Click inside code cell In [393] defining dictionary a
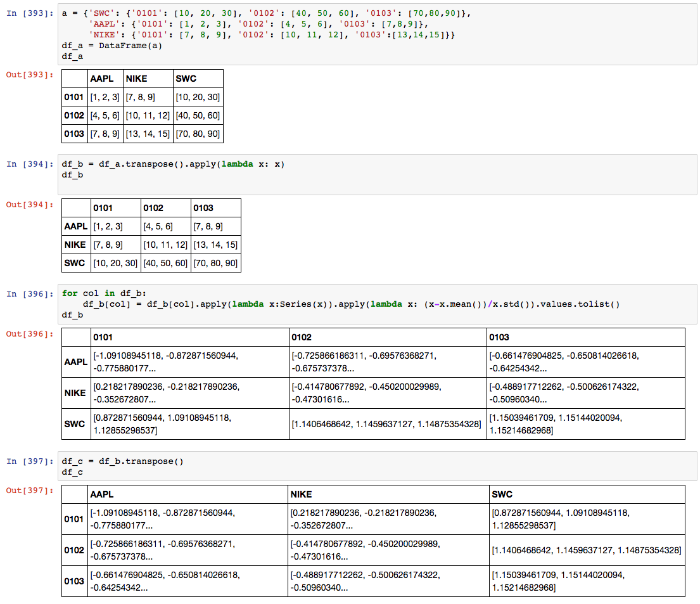 click(377, 34)
